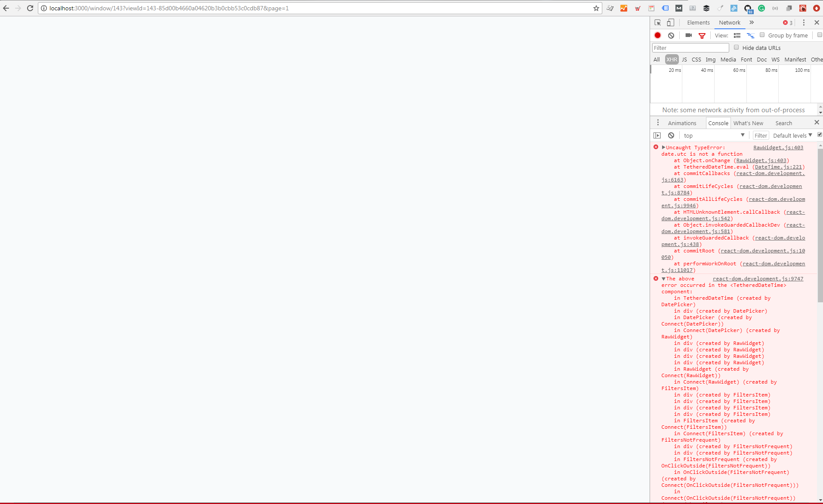The height and width of the screenshot is (504, 823).
Task: Clear the network log
Action: point(671,35)
